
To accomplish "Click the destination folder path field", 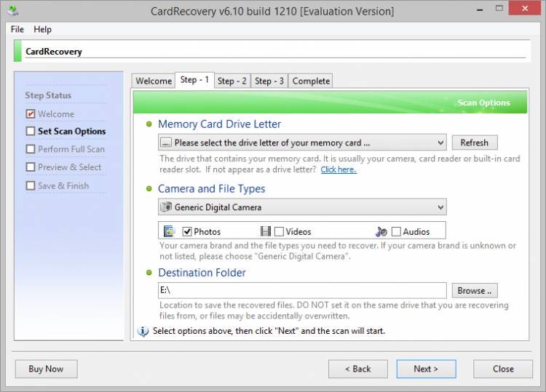I will point(302,290).
